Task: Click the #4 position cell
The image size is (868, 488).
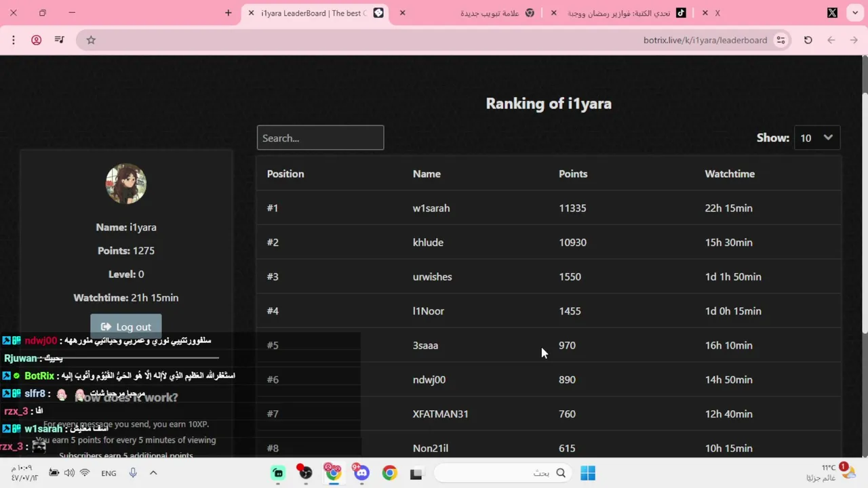Action: 273,311
